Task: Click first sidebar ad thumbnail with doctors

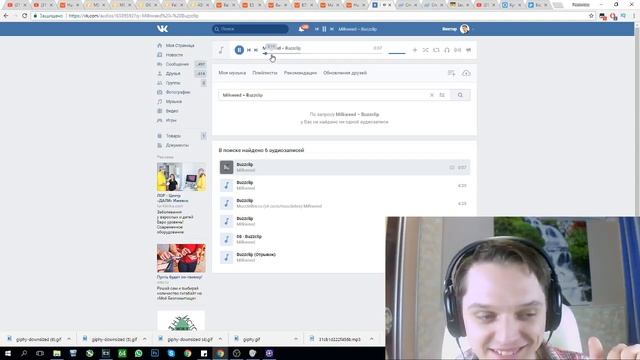Action: pyautogui.click(x=181, y=177)
